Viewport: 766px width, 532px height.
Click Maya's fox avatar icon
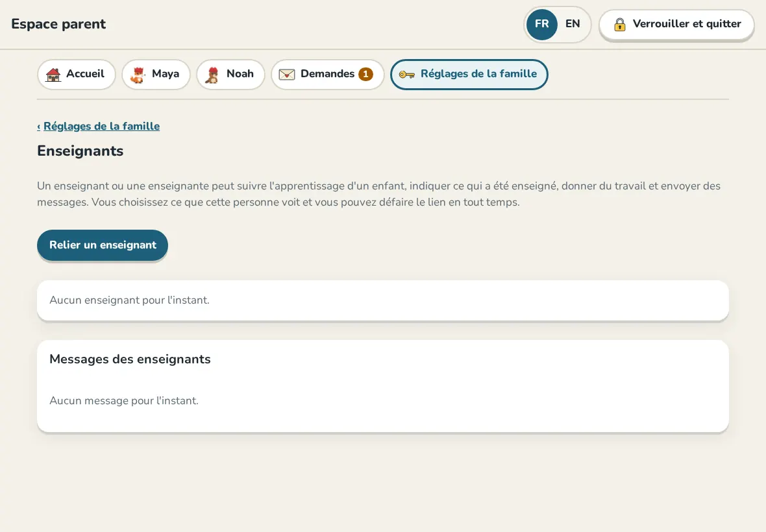tap(138, 75)
